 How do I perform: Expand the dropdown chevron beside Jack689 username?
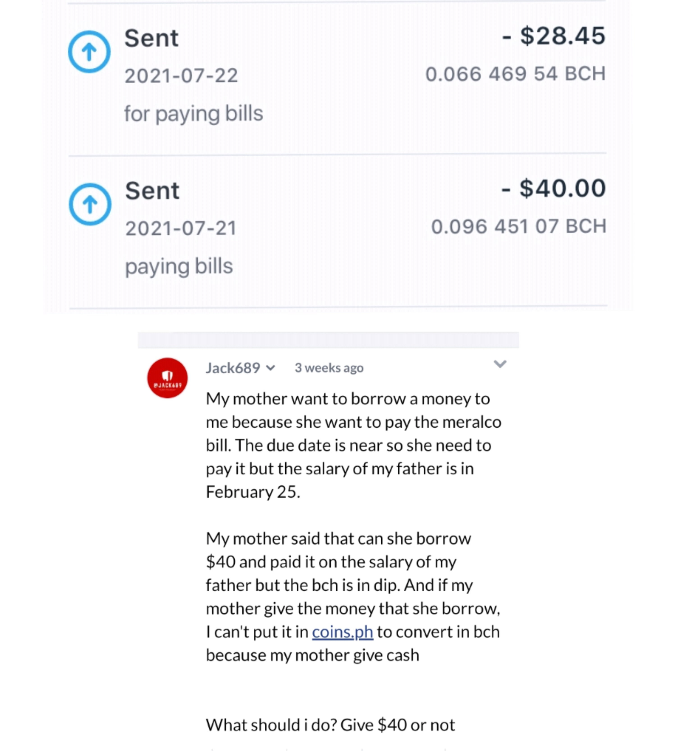click(x=270, y=368)
